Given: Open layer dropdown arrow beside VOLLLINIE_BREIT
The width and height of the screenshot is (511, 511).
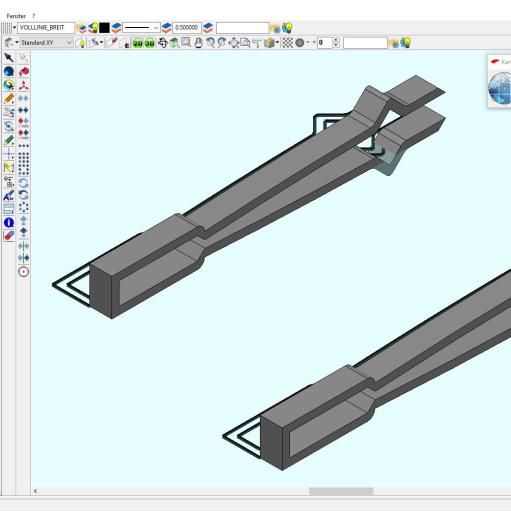Looking at the screenshot, I should pos(14,28).
